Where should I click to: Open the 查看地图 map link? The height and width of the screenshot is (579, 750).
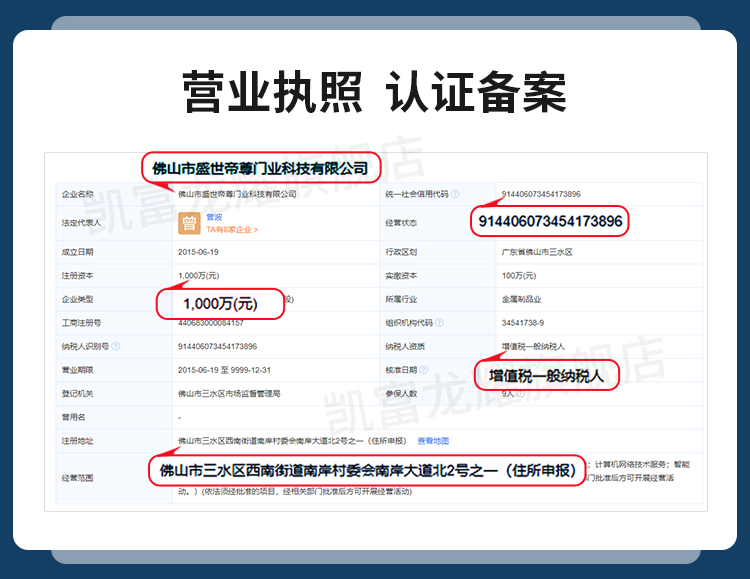tap(433, 441)
